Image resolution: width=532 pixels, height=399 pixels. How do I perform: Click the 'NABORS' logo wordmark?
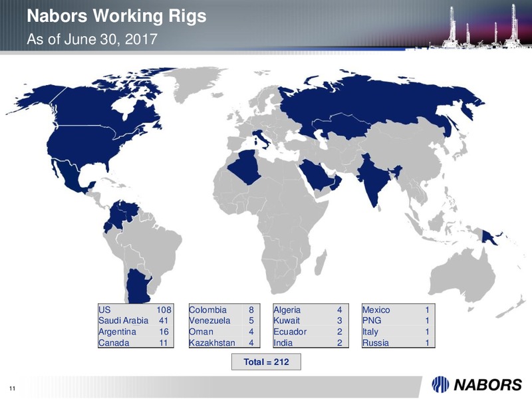[x=487, y=385]
